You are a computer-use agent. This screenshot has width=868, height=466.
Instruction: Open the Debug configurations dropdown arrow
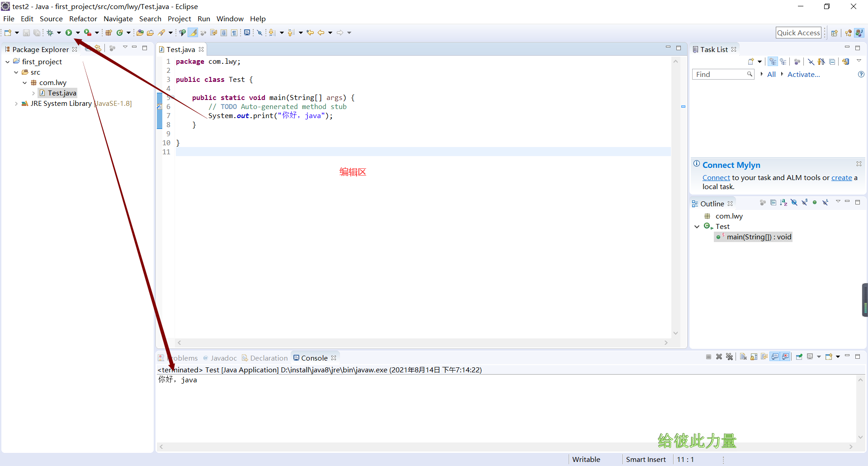[59, 33]
